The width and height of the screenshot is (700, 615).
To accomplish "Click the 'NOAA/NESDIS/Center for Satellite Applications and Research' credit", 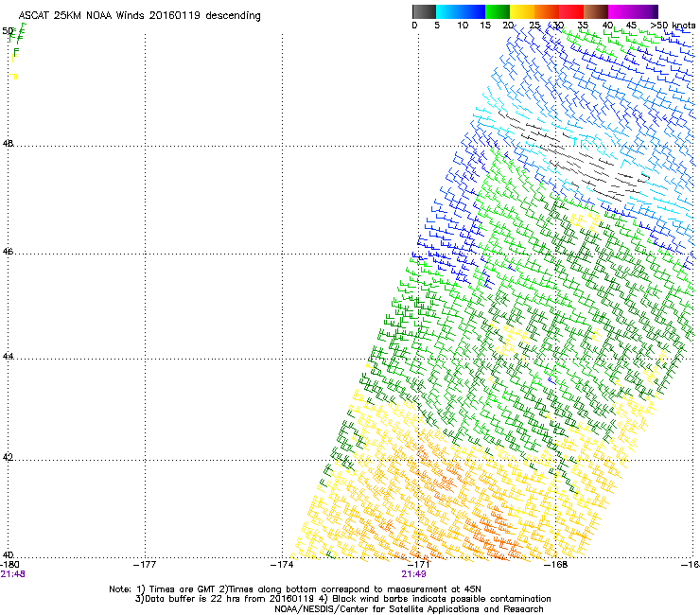I will pyautogui.click(x=409, y=609).
